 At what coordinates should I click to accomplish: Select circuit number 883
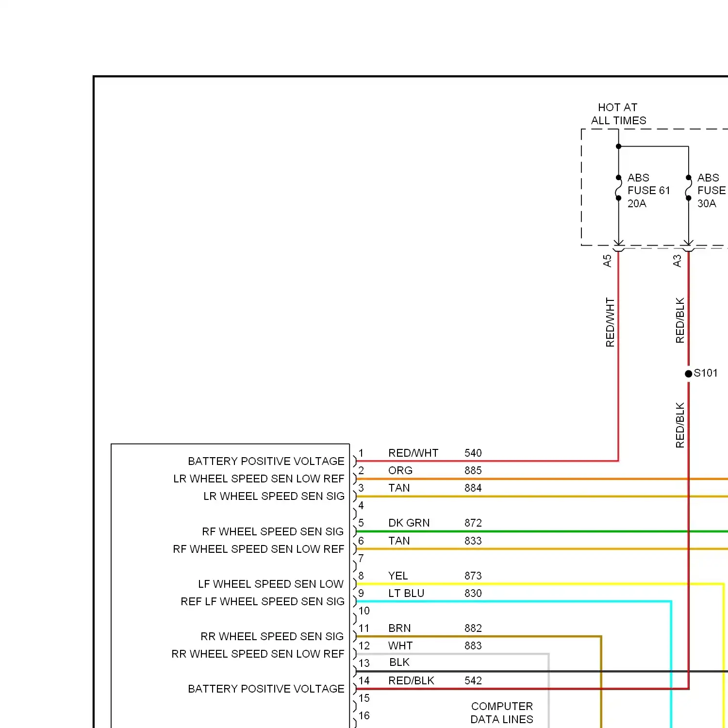pos(473,645)
